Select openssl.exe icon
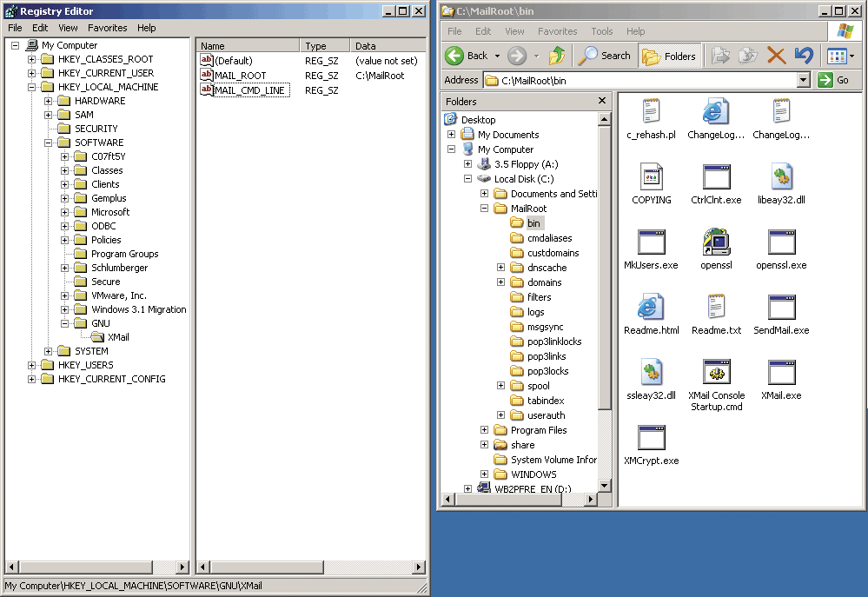This screenshot has height=597, width=868. tap(781, 242)
